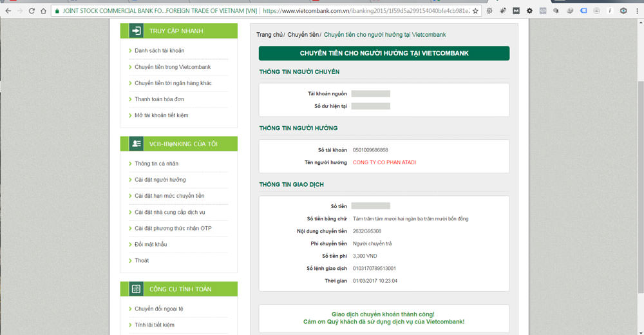Log out using the Thoát link

(142, 260)
